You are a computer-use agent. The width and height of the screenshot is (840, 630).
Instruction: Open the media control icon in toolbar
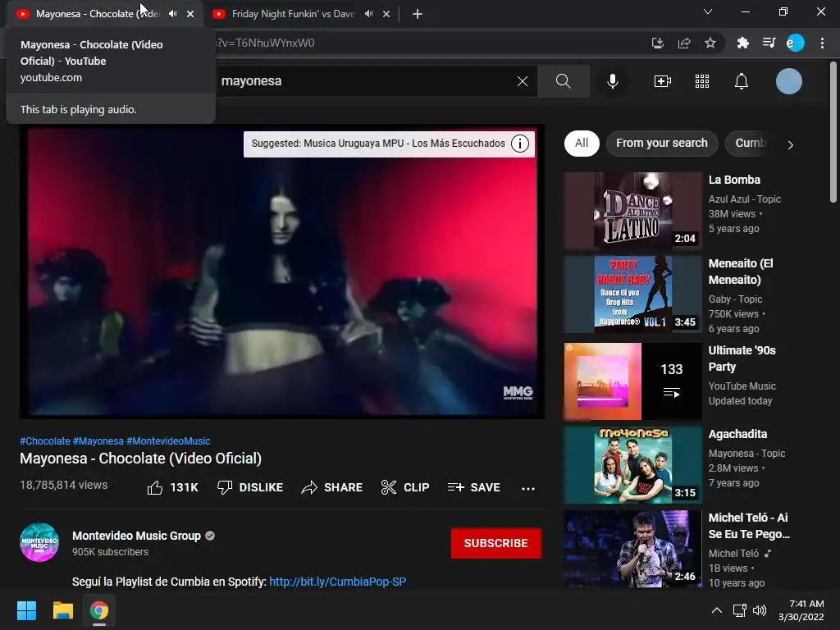point(769,43)
